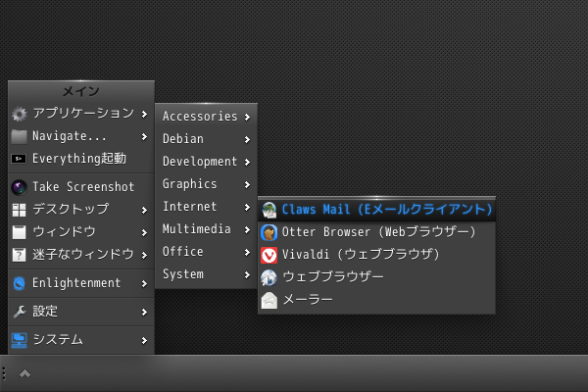The height and width of the screenshot is (392, 588).
Task: Expand the Navigate... submenu arrow
Action: (x=144, y=136)
